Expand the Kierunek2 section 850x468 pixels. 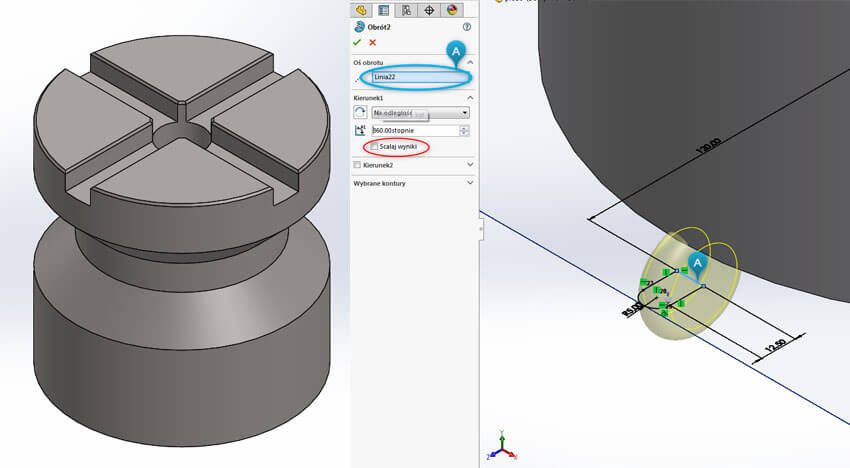point(470,164)
